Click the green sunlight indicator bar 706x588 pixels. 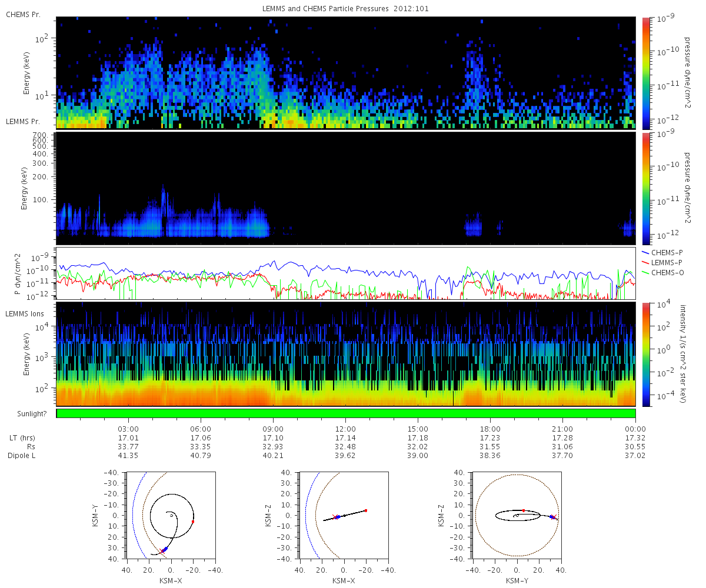(346, 413)
